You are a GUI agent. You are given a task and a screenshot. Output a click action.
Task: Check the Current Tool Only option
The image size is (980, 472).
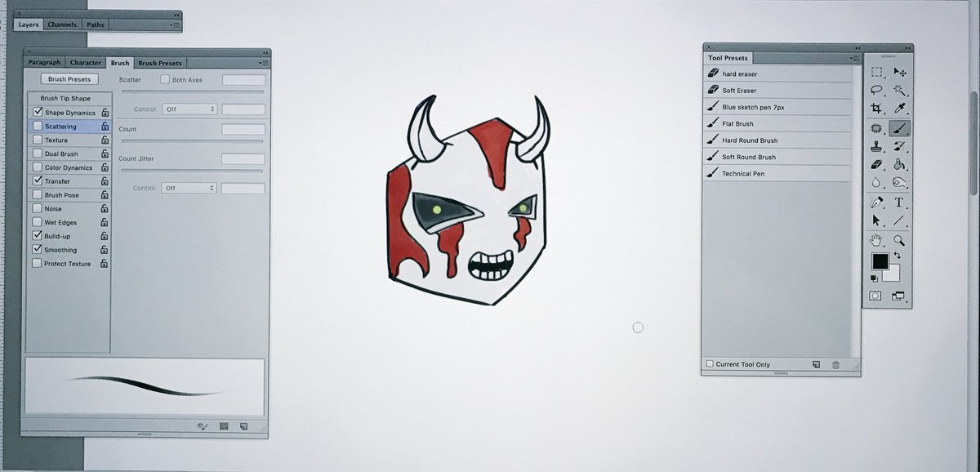(709, 363)
